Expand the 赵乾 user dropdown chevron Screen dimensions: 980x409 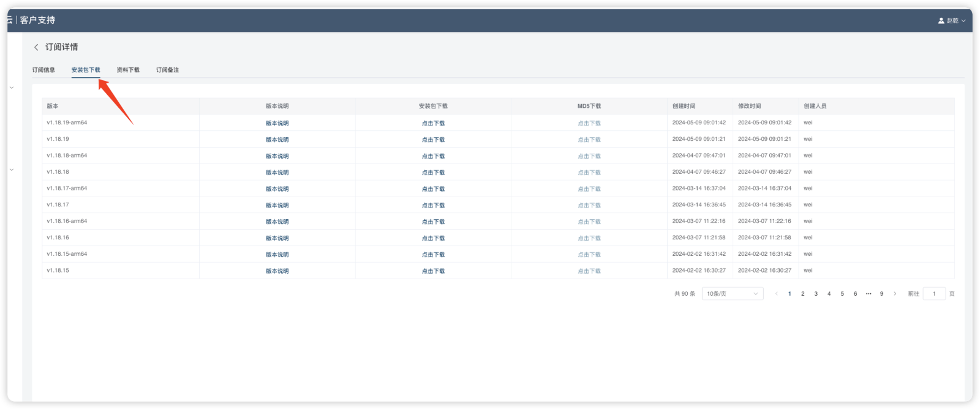point(963,21)
